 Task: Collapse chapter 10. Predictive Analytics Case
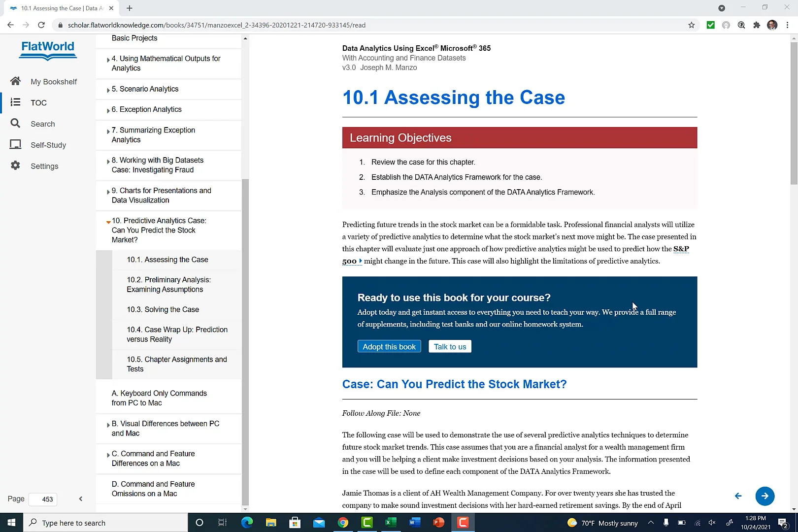(x=108, y=222)
